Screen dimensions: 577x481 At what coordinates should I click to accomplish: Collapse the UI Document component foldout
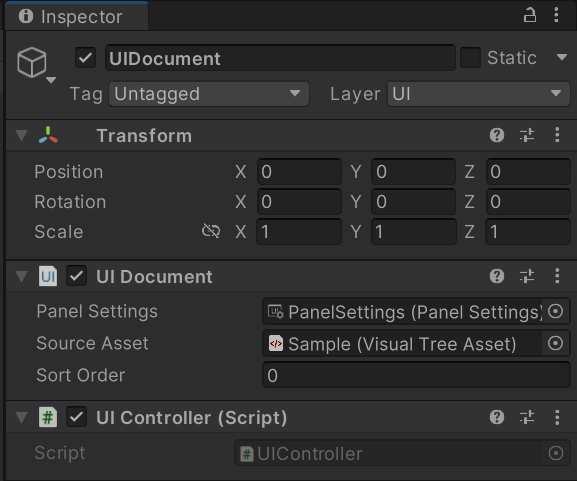click(22, 276)
